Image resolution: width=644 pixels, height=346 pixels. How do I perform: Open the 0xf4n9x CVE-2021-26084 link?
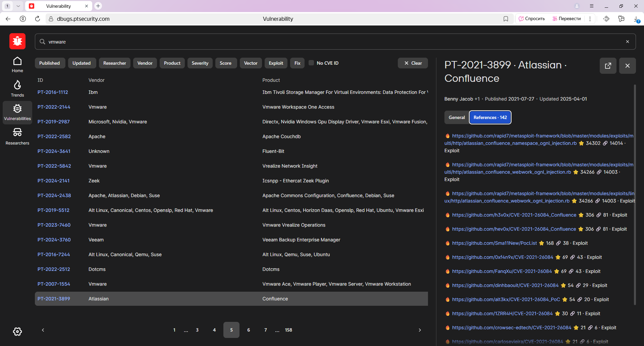(x=502, y=257)
